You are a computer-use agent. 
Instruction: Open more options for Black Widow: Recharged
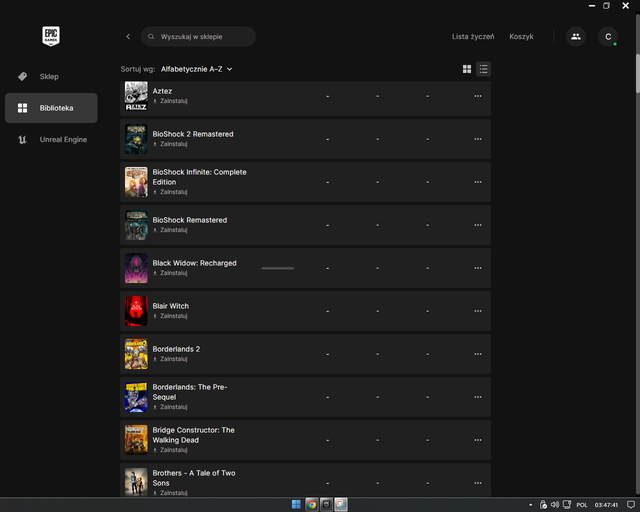478,268
